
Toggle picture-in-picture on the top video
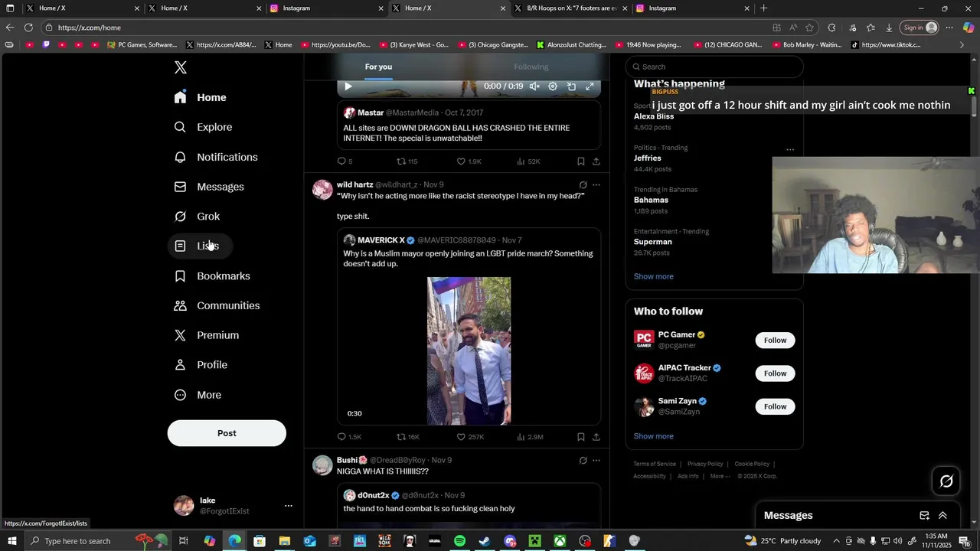pyautogui.click(x=571, y=86)
